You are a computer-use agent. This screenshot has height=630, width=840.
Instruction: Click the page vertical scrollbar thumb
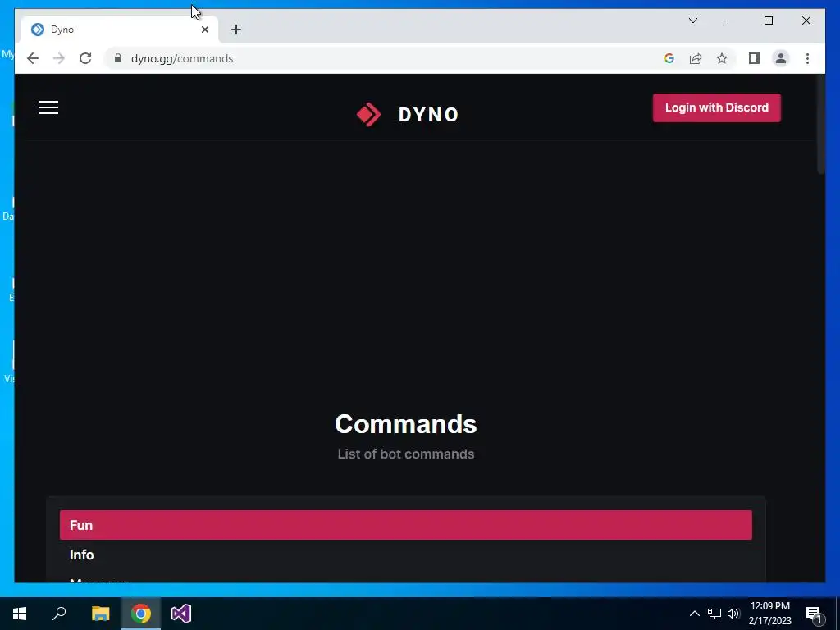(x=820, y=125)
